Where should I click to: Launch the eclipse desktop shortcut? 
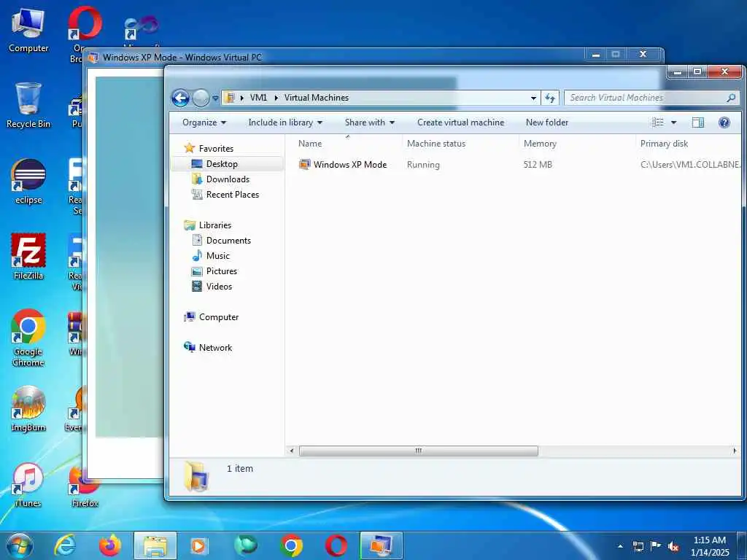(x=28, y=182)
